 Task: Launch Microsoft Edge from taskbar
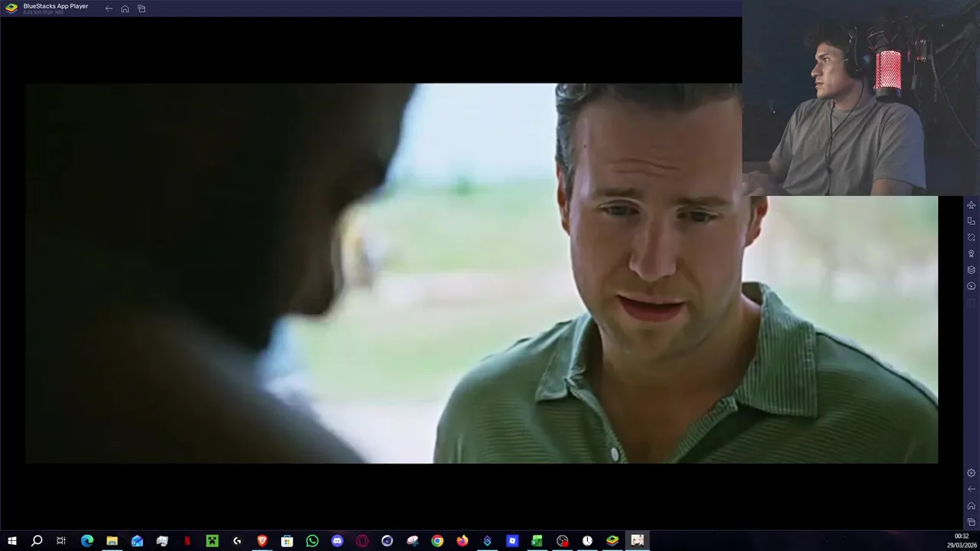[x=87, y=541]
